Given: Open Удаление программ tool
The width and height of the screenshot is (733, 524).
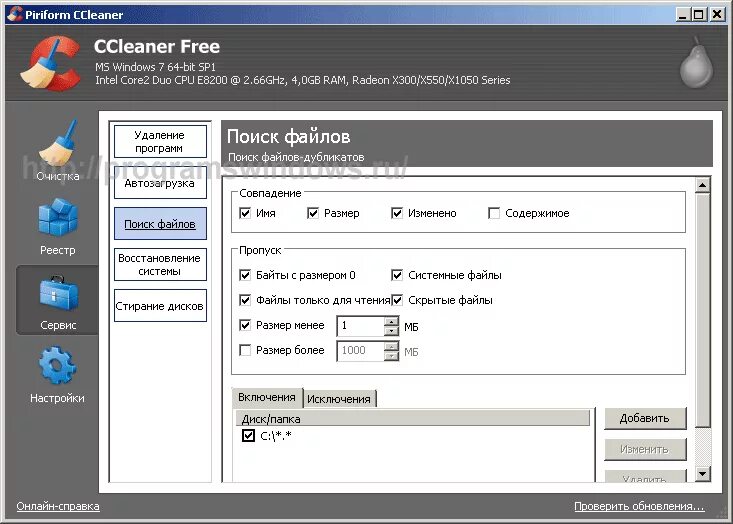Looking at the screenshot, I should pyautogui.click(x=160, y=142).
